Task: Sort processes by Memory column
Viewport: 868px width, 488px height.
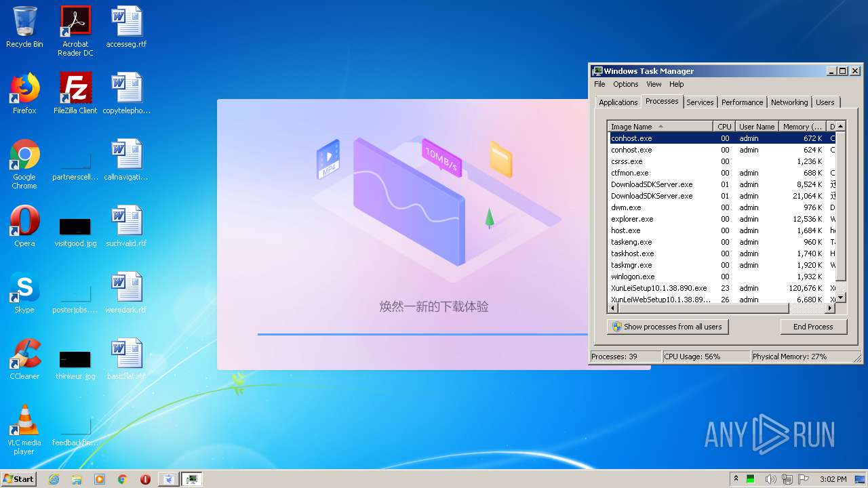Action: click(x=802, y=126)
